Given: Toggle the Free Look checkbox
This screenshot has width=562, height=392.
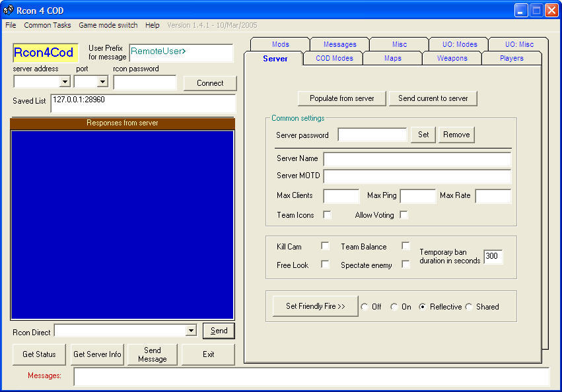Looking at the screenshot, I should 325,265.
